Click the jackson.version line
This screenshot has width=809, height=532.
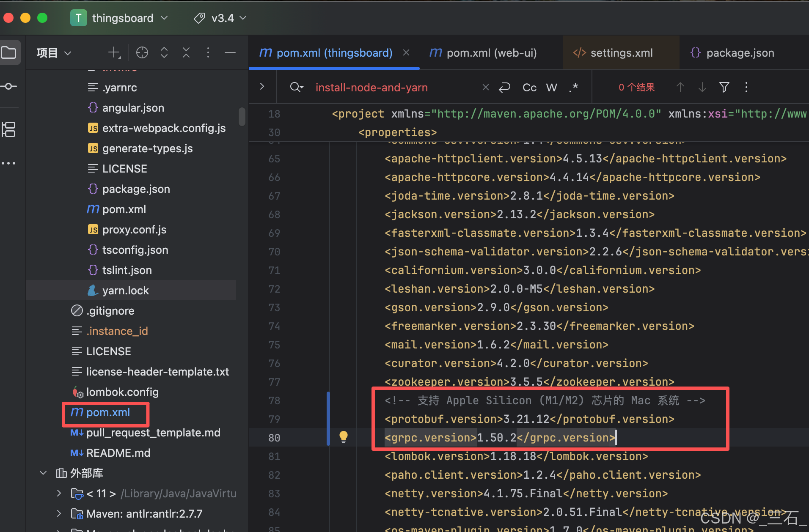point(520,214)
